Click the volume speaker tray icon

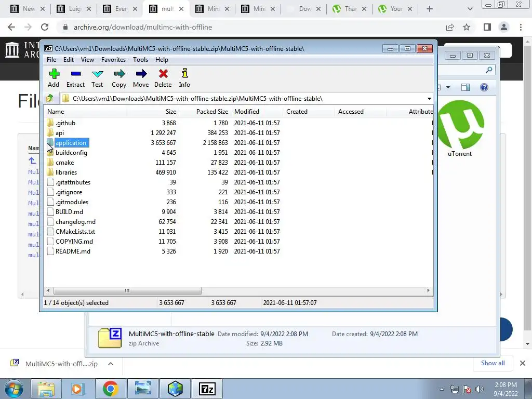tap(480, 389)
